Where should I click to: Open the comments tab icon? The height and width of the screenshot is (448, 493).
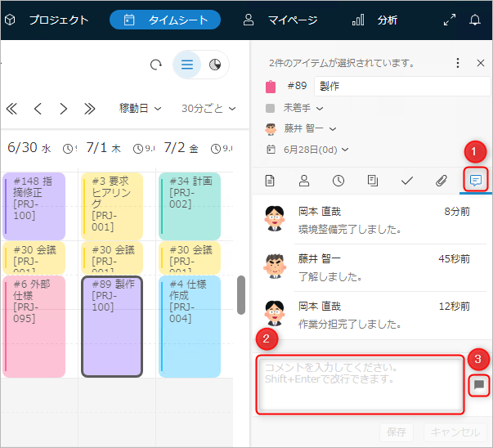pos(475,181)
